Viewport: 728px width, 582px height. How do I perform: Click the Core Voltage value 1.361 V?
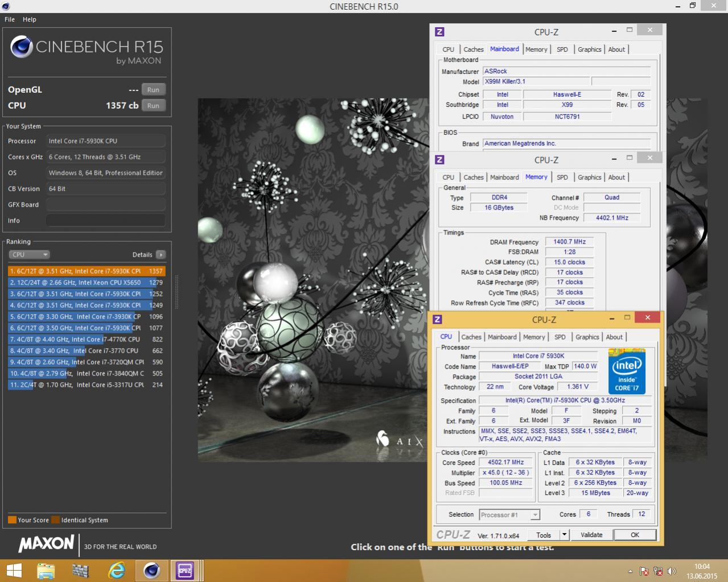[578, 387]
